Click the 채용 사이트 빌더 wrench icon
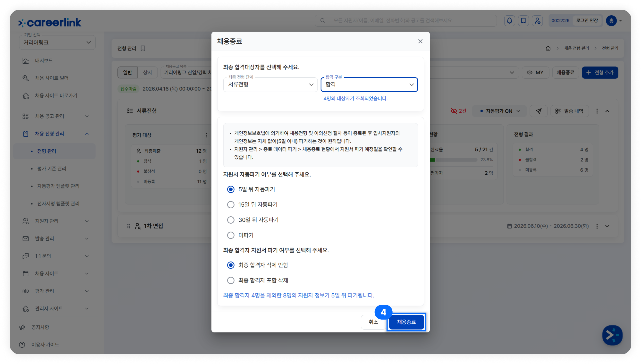This screenshot has width=641, height=364. click(25, 78)
